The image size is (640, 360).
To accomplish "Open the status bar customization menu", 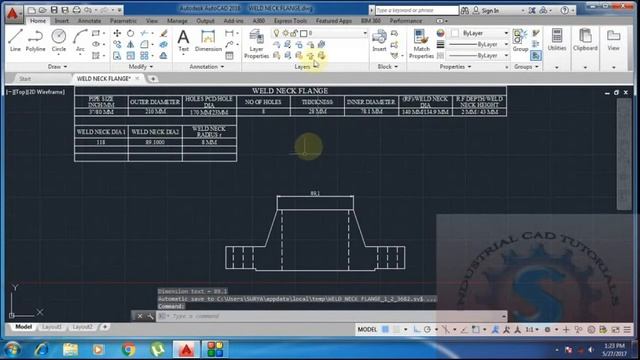I will point(627,329).
